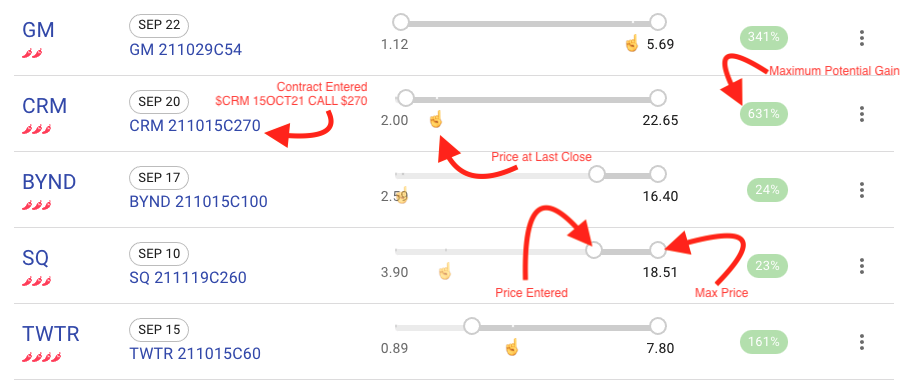
Task: Click the SEP 22 date chip
Action: click(159, 25)
